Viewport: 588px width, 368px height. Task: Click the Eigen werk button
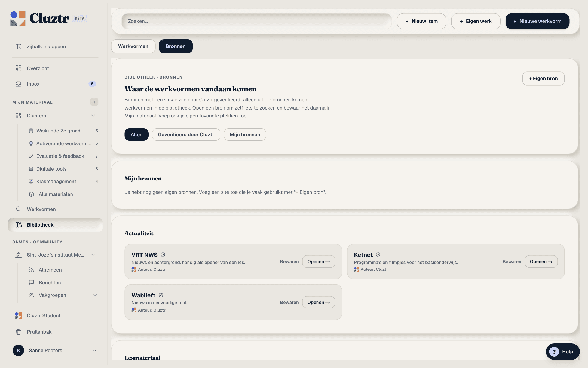[476, 21]
